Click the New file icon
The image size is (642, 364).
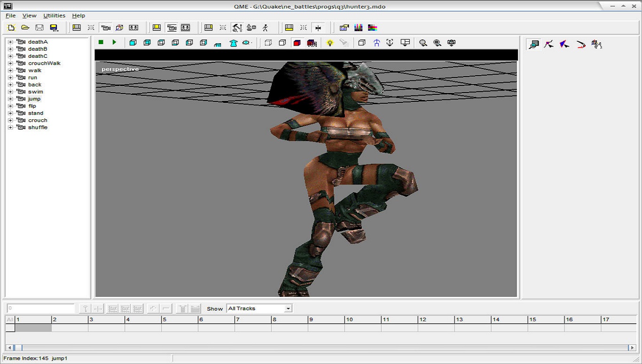pyautogui.click(x=11, y=28)
